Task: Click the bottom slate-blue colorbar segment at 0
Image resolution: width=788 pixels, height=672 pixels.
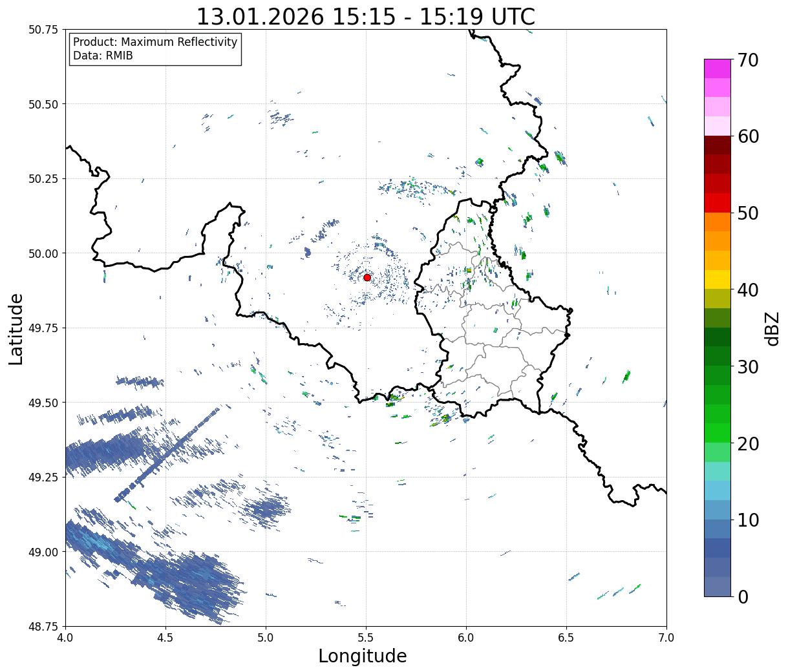Action: click(x=718, y=586)
